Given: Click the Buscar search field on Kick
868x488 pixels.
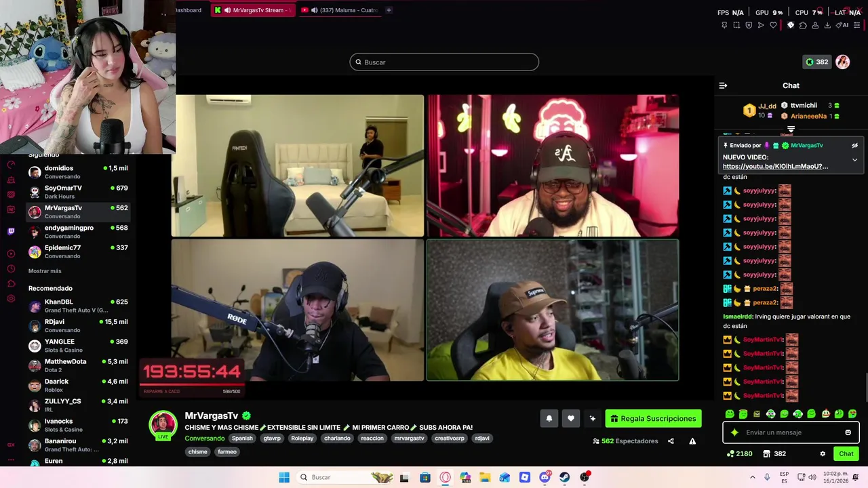Looking at the screenshot, I should (x=444, y=62).
